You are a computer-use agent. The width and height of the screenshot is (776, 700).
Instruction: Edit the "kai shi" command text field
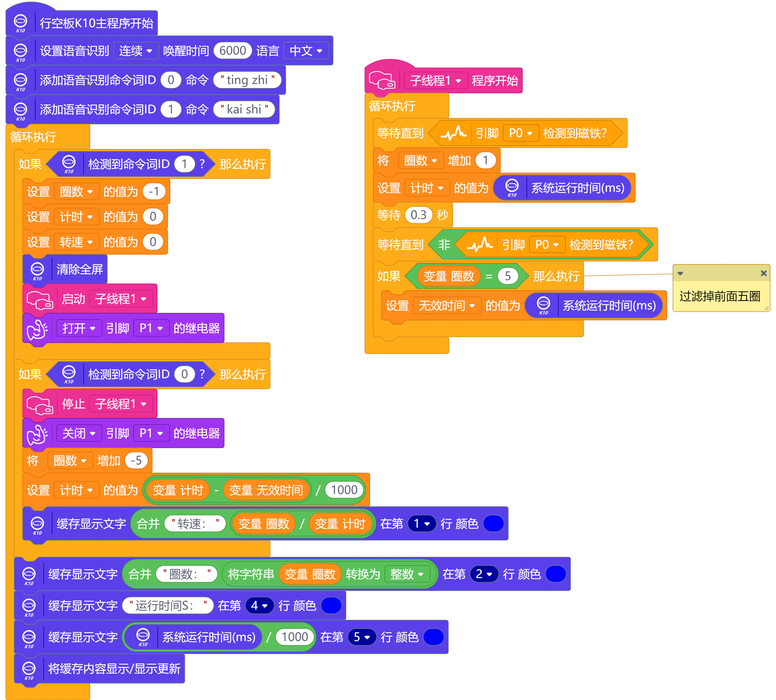click(x=244, y=109)
